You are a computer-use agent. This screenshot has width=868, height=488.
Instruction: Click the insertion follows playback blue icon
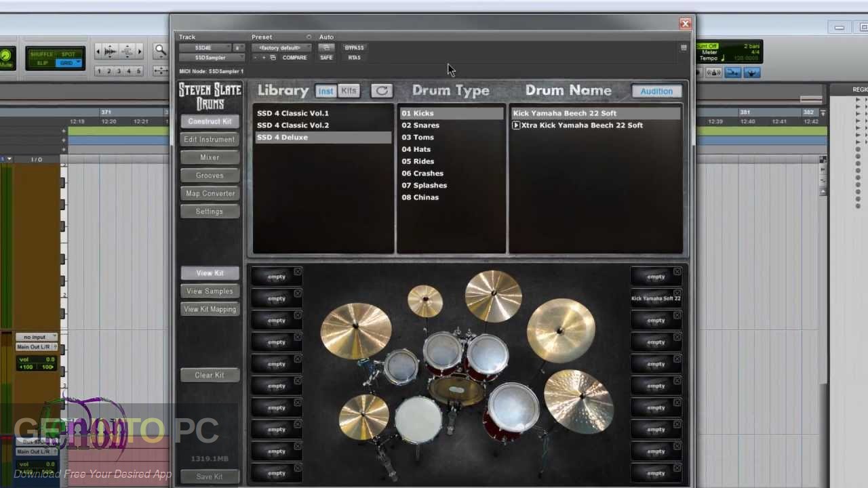pyautogui.click(x=752, y=73)
